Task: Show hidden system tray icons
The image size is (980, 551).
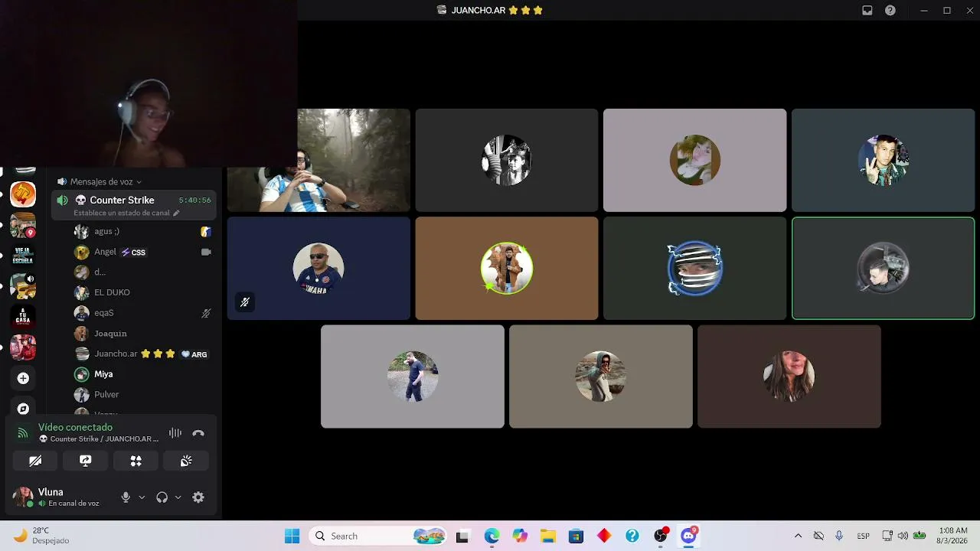Action: click(798, 536)
